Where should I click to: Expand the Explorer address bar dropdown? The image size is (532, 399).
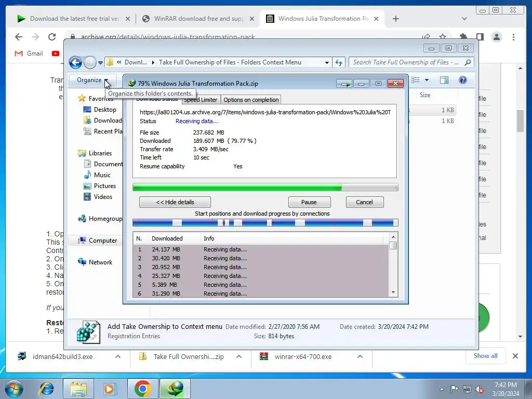327,62
